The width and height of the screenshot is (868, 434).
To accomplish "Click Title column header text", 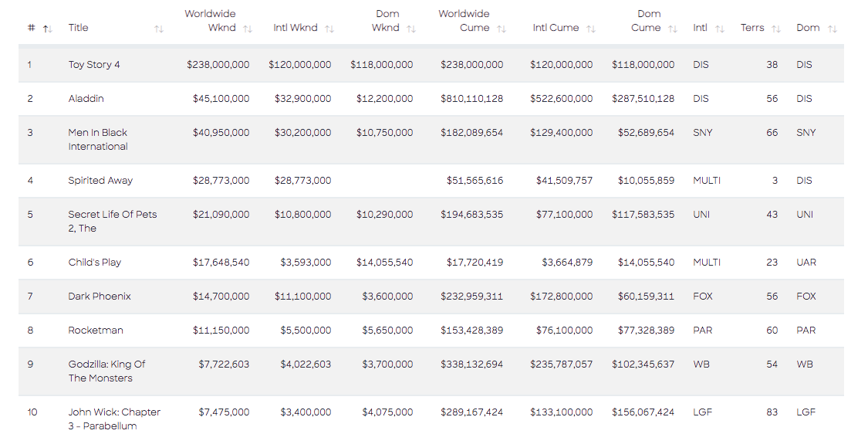I will 78,28.
